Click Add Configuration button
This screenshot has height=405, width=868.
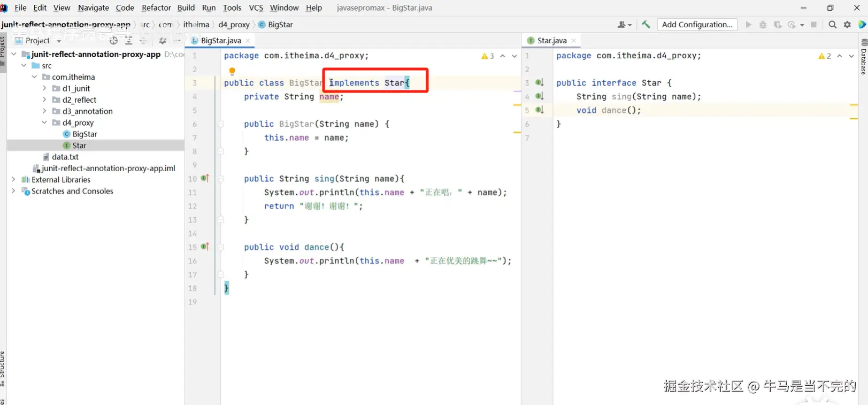click(697, 25)
